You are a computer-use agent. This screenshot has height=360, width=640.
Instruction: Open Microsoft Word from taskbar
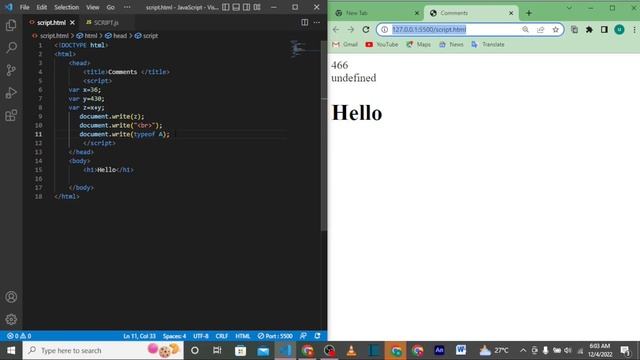(461, 350)
